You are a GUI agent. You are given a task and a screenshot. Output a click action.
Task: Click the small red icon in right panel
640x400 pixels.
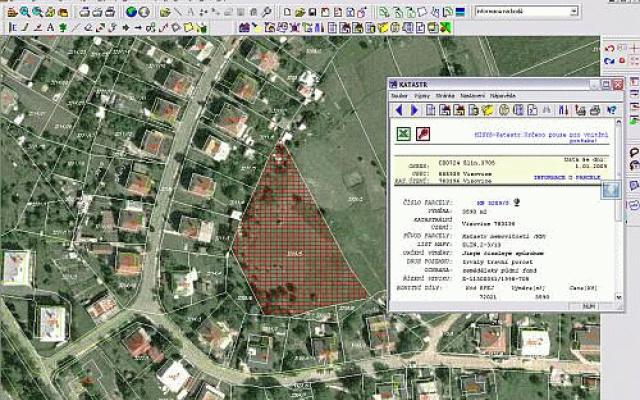(622, 61)
